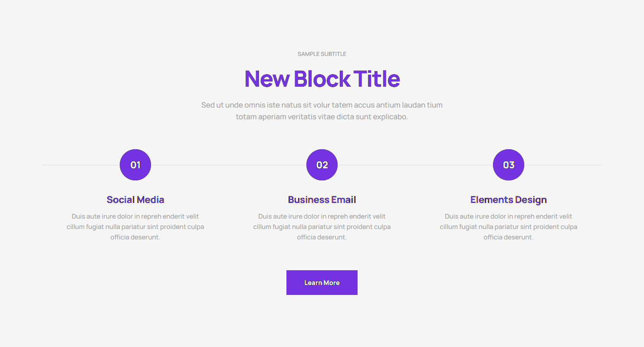Click the divider line left of 01
The image size is (644, 347).
pyautogui.click(x=81, y=165)
